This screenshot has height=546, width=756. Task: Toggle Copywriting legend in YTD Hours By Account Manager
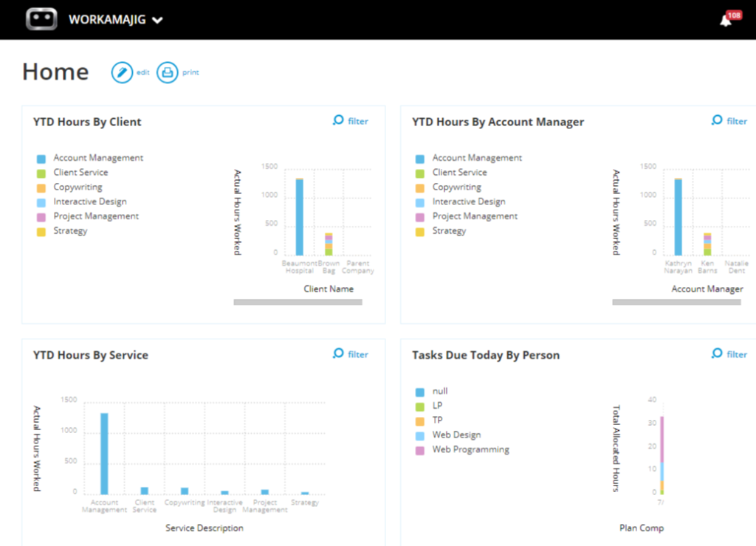coord(456,187)
